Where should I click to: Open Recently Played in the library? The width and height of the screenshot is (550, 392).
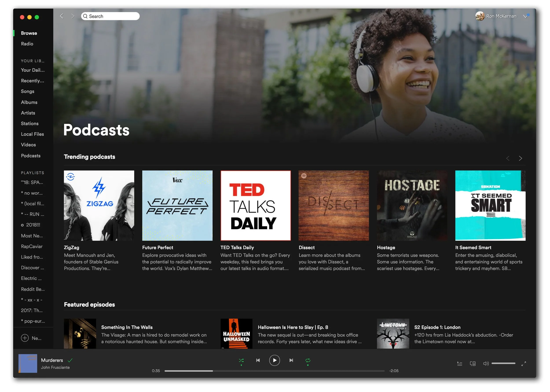(x=32, y=81)
